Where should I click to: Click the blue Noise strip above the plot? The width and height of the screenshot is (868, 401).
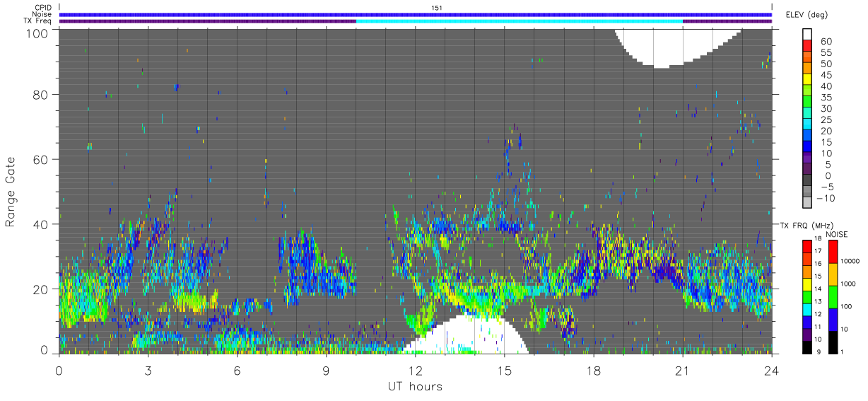(416, 14)
